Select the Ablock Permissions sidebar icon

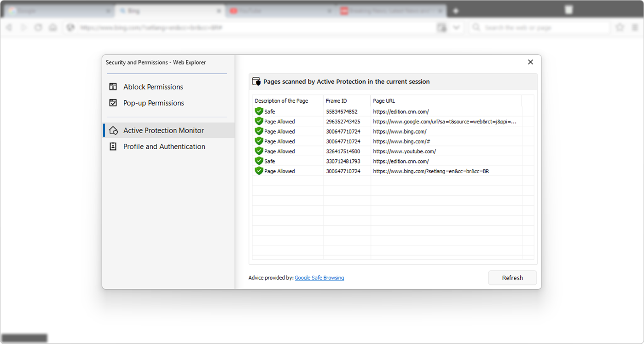(x=113, y=87)
